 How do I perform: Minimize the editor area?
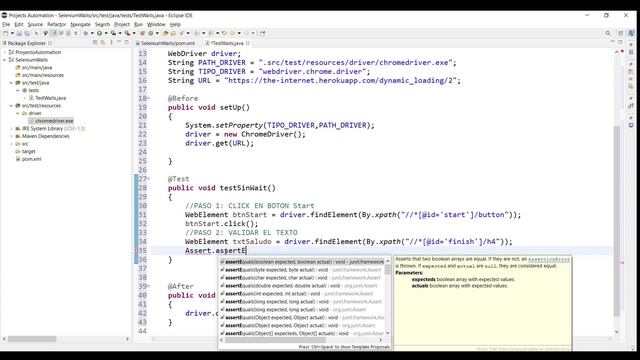(x=612, y=42)
